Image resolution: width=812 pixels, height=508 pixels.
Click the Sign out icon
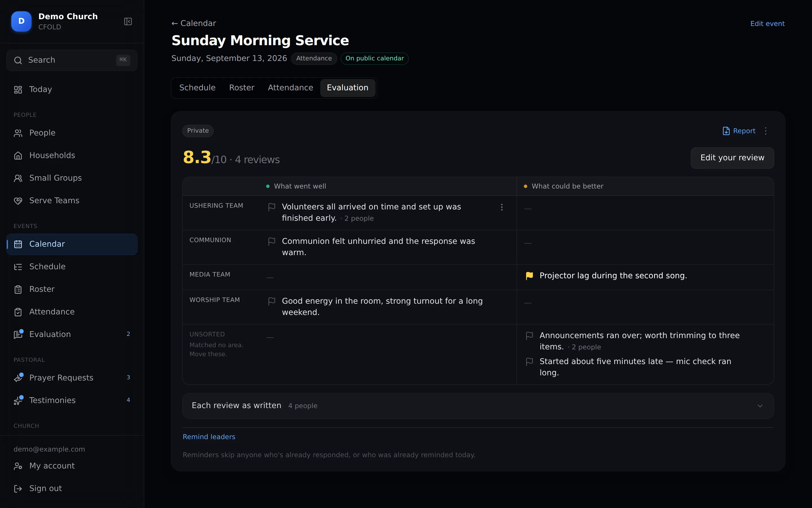[x=18, y=489]
